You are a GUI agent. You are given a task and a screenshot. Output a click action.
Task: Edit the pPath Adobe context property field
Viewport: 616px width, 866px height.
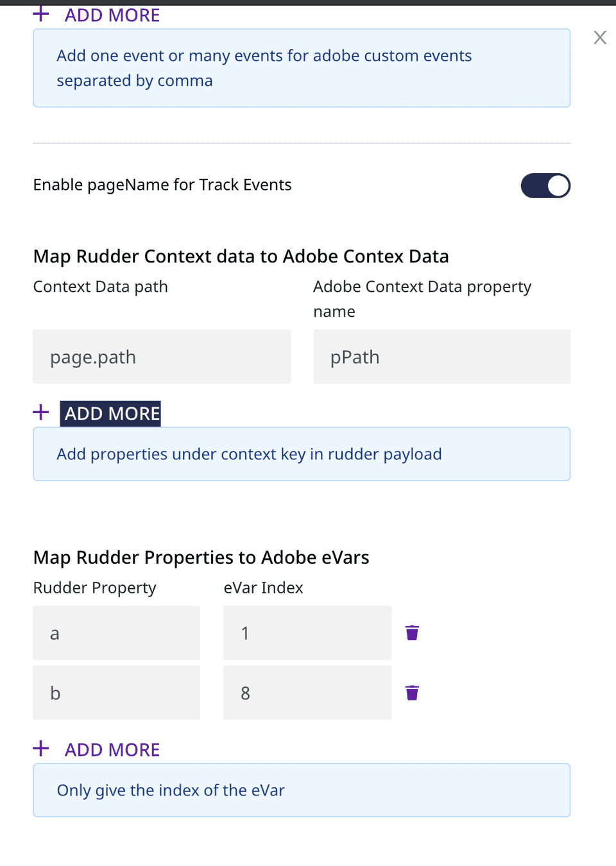441,357
